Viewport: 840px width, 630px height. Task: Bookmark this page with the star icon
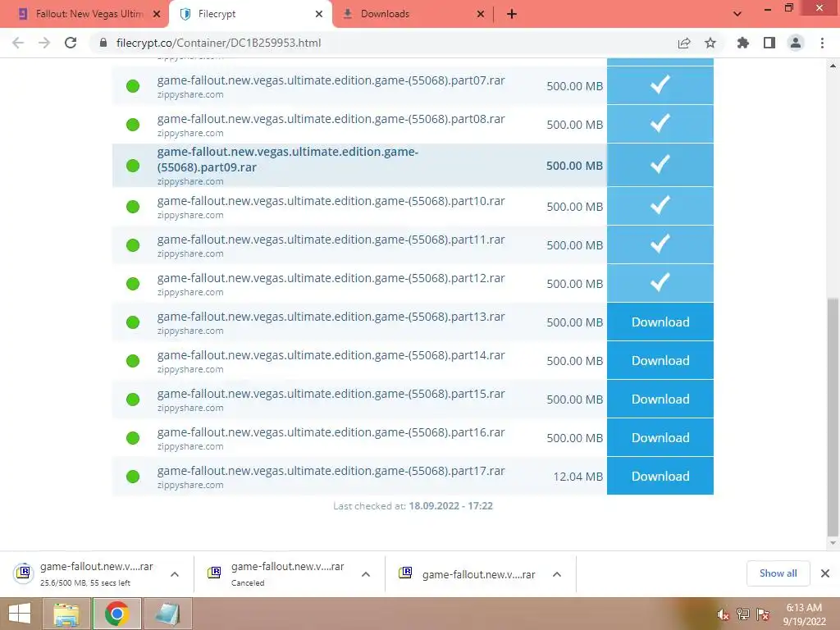tap(710, 43)
